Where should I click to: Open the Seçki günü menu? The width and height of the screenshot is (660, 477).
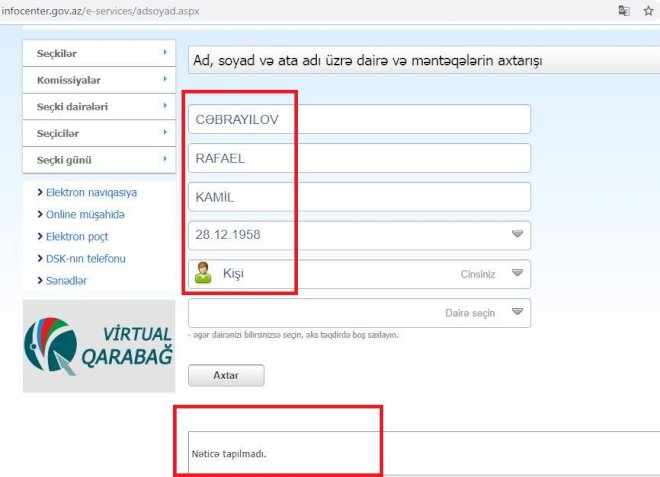pos(97,159)
